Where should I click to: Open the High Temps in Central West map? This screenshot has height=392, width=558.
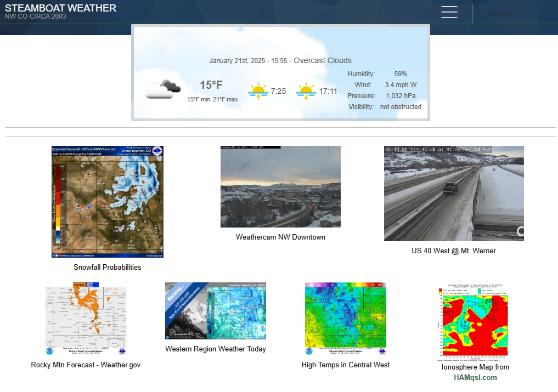(x=345, y=319)
